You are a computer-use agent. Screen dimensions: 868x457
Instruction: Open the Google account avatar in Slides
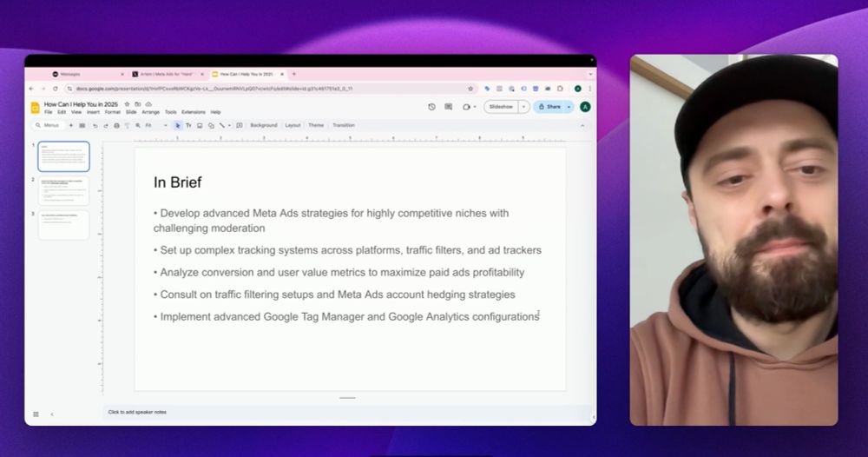585,107
